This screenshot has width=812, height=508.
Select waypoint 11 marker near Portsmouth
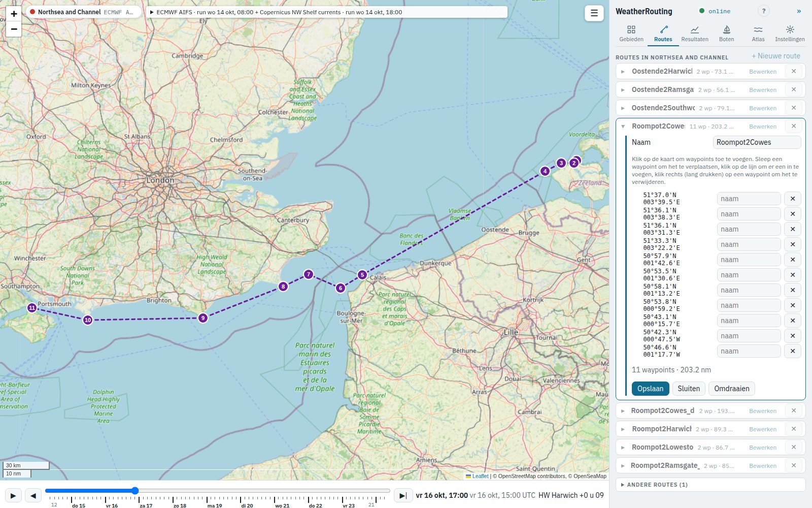click(x=32, y=308)
